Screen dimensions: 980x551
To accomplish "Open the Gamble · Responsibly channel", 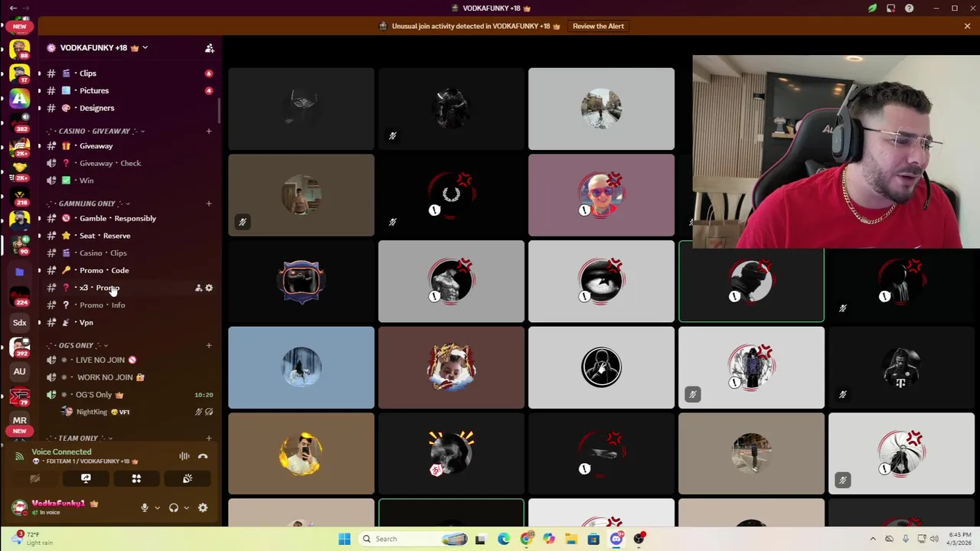I will (129, 218).
